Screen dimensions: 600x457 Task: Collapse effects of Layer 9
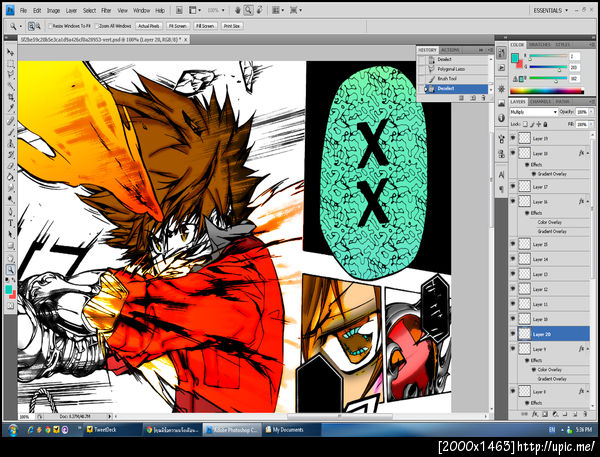(588, 349)
